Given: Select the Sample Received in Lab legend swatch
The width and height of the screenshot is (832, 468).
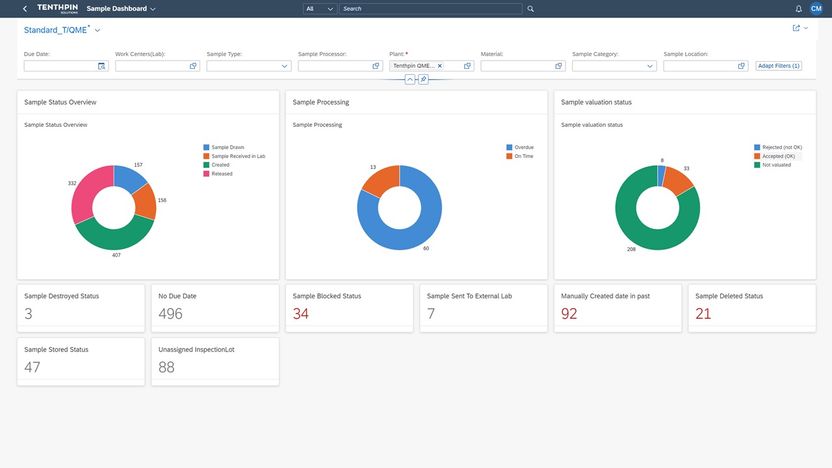Looking at the screenshot, I should (206, 156).
